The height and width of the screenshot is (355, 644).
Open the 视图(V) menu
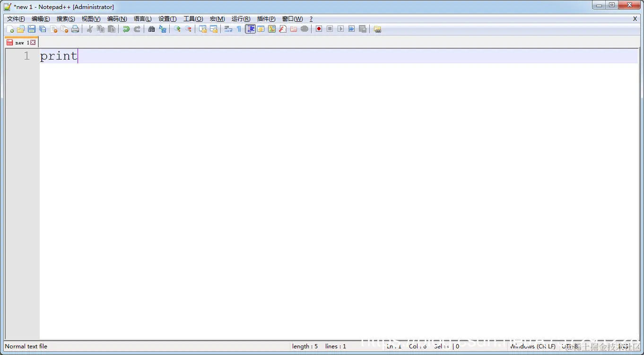click(91, 19)
